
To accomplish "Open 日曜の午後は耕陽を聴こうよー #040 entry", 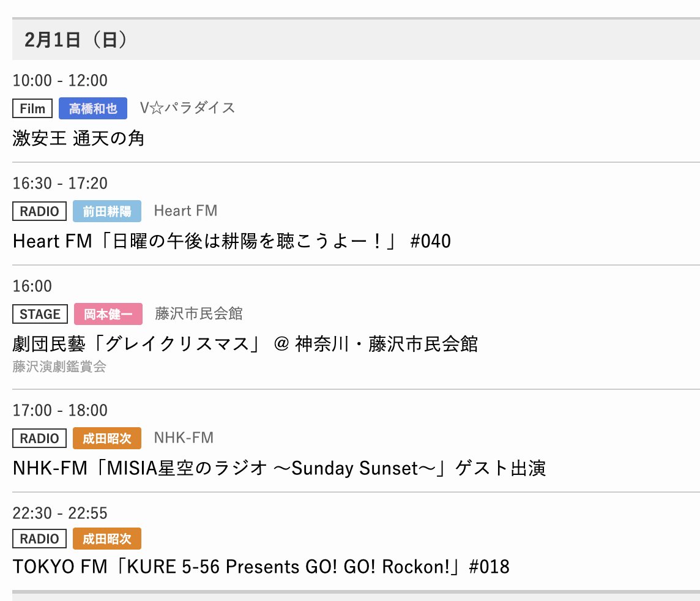I will (231, 241).
